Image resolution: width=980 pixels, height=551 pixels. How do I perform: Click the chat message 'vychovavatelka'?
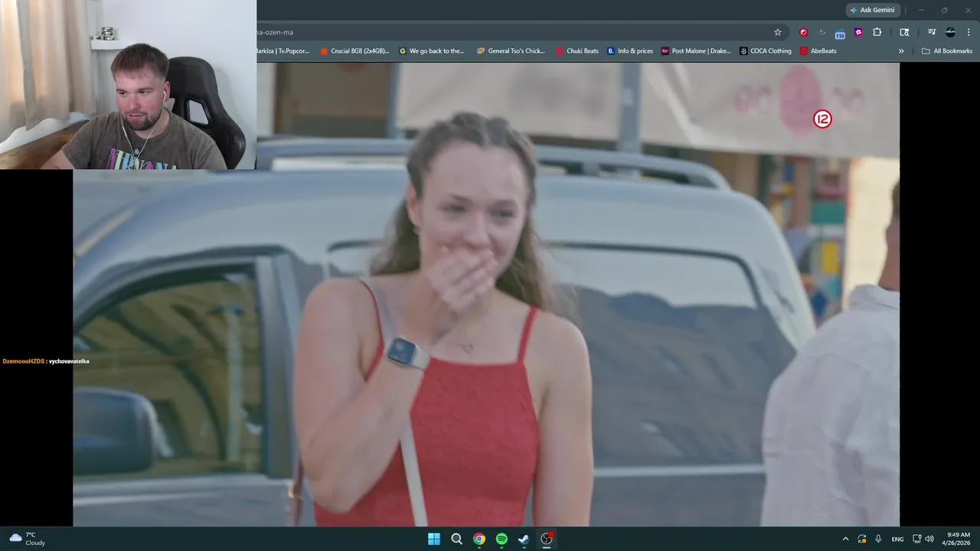tap(69, 361)
